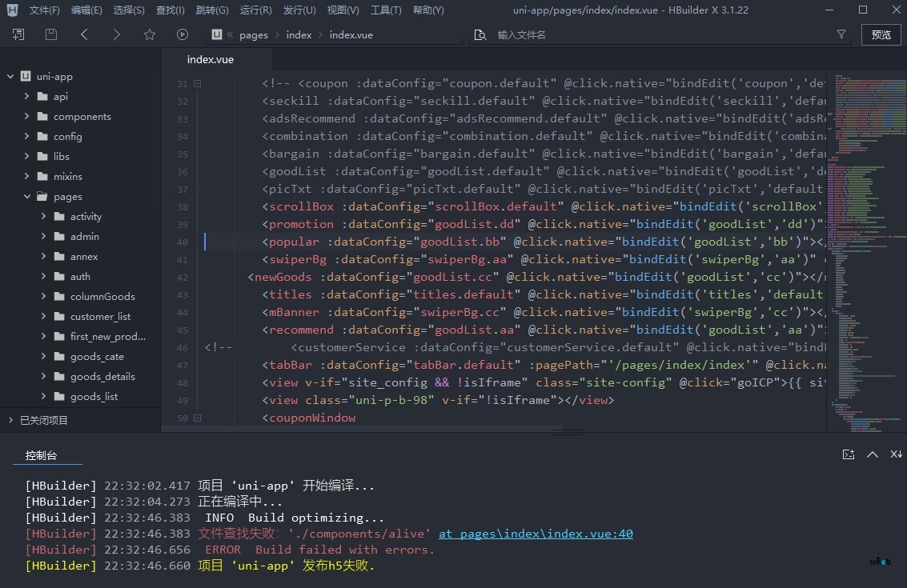
Task: Toggle code fold on line 50
Action: [x=197, y=418]
